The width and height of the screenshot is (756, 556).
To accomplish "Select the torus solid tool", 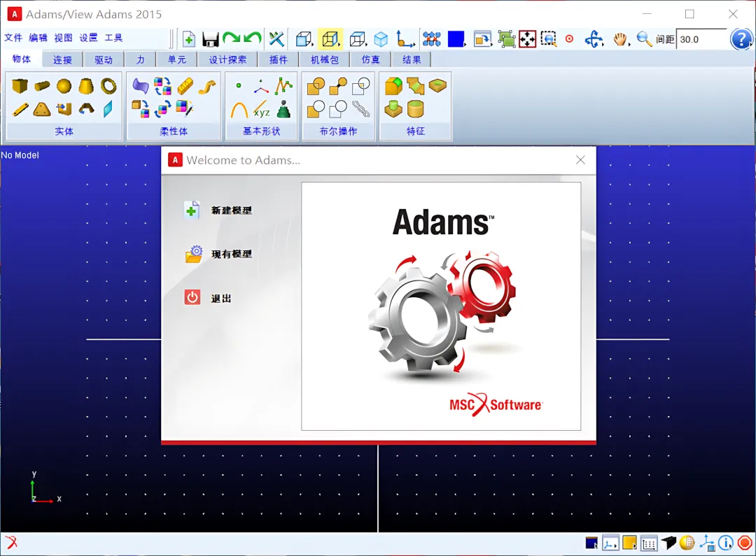I will point(108,86).
